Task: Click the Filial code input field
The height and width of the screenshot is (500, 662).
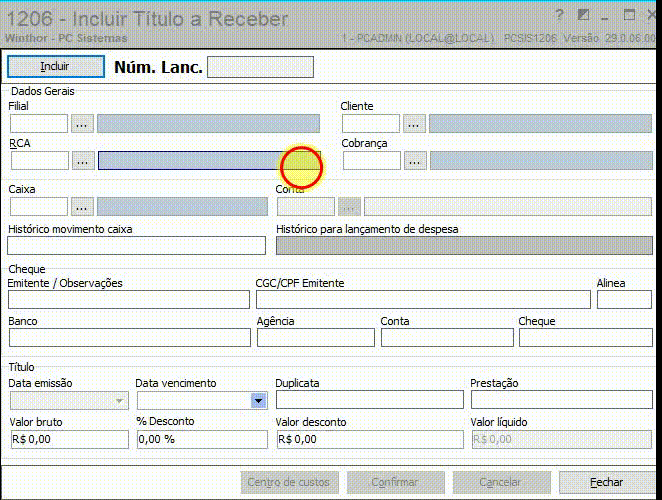Action: point(39,124)
